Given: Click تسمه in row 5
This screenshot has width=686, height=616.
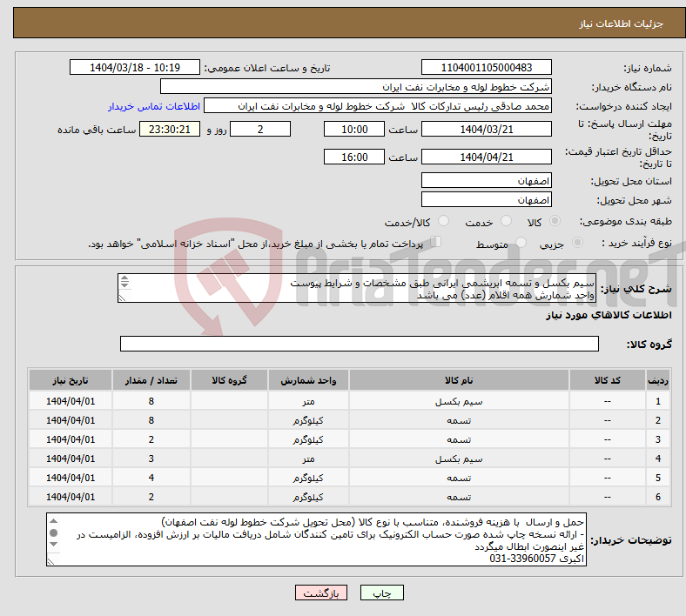Looking at the screenshot, I should [x=459, y=479].
